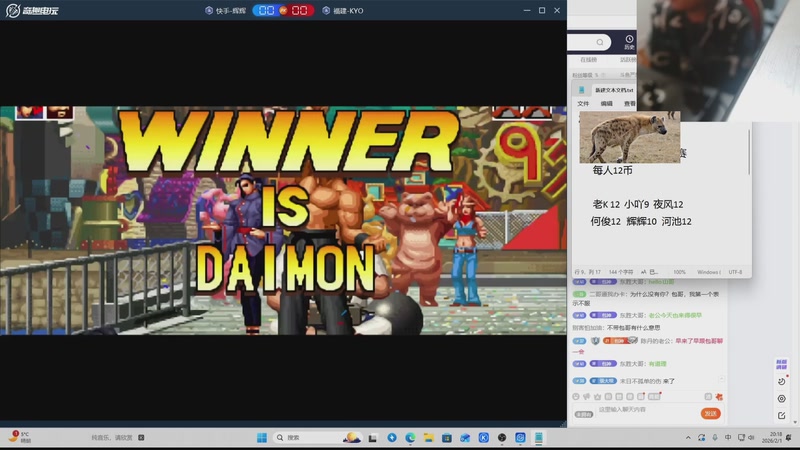Click the Notepad icon on taskbar
The image size is (800, 450).
(539, 438)
